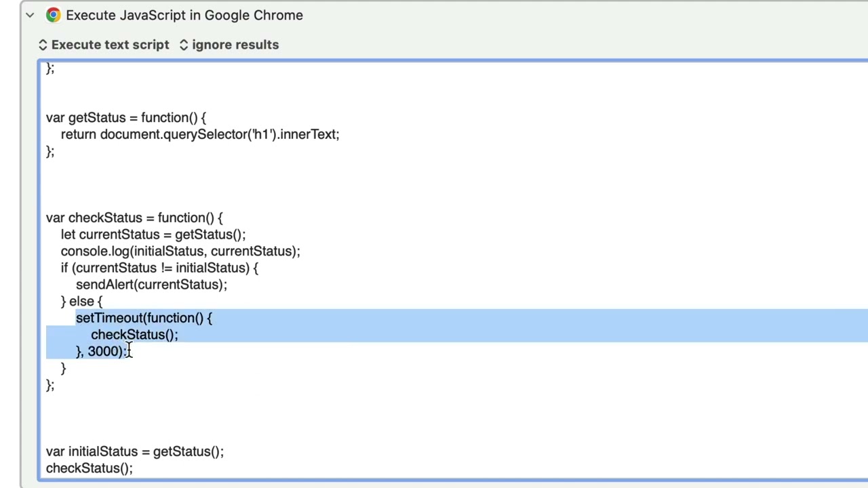Place cursor on var initialStatus line
Image resolution: width=868 pixels, height=488 pixels.
134,451
